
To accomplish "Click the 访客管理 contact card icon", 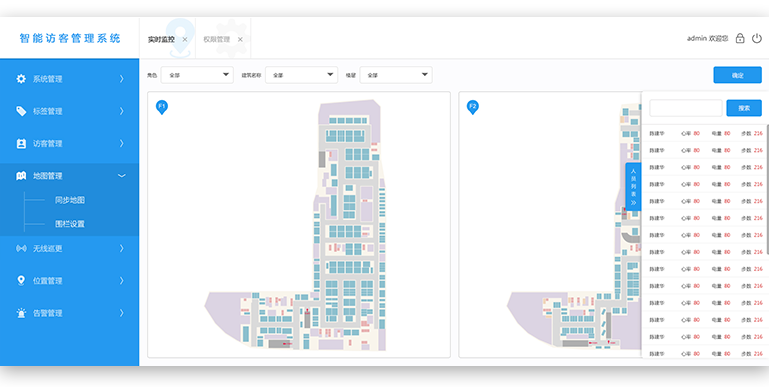I will (21, 144).
